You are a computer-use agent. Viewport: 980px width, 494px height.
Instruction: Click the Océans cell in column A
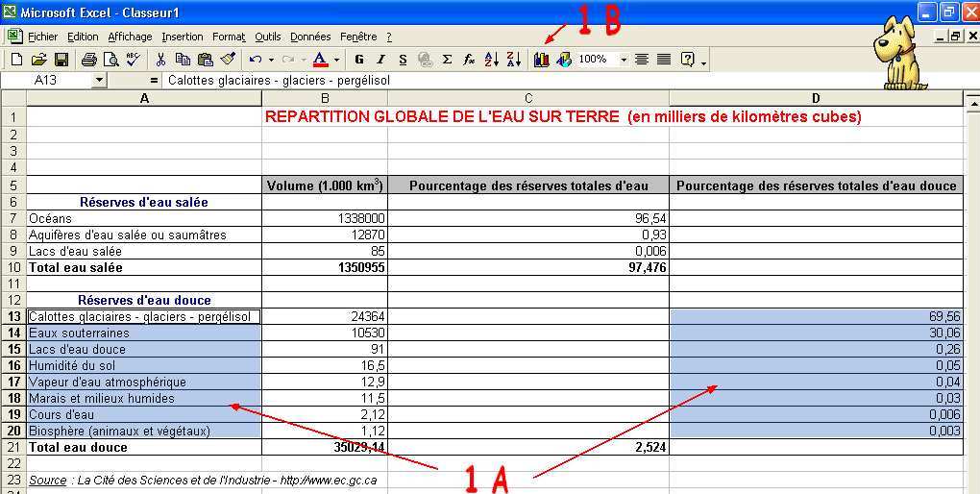pyautogui.click(x=144, y=218)
